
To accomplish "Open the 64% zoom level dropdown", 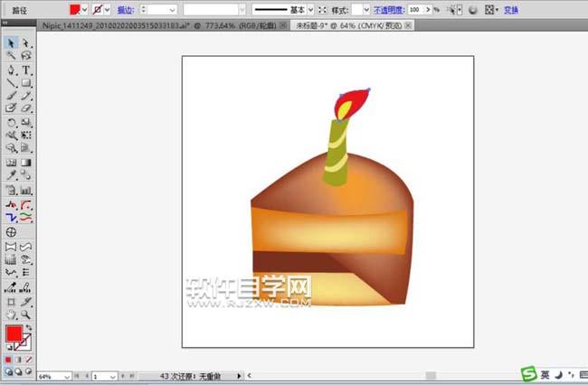I will (67, 377).
